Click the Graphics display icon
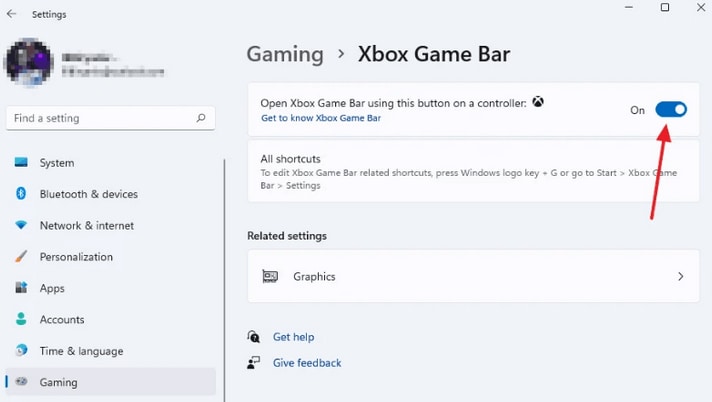712x402 pixels. point(270,277)
